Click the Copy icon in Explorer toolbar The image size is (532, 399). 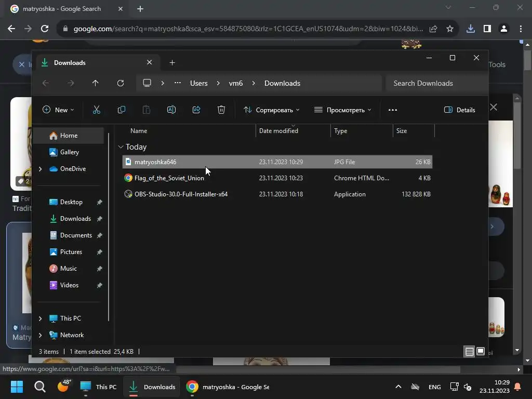122,110
